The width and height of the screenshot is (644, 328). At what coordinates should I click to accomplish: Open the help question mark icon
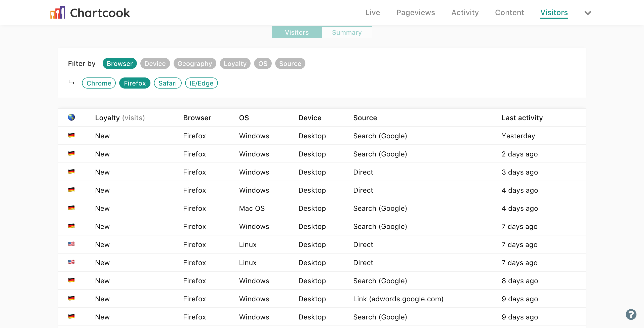(x=631, y=314)
